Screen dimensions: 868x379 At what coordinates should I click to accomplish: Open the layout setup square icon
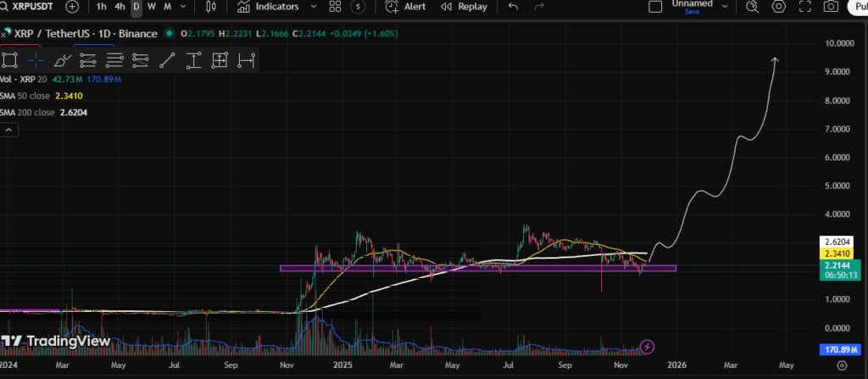(655, 7)
